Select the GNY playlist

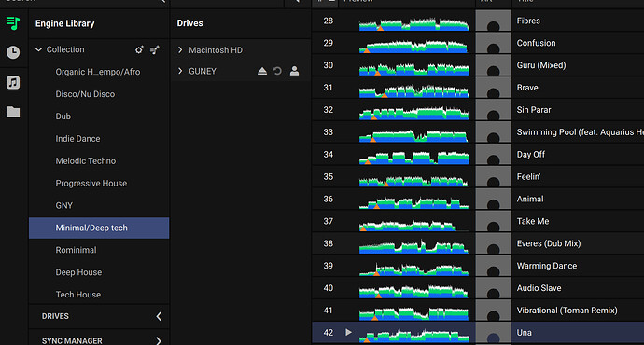64,205
